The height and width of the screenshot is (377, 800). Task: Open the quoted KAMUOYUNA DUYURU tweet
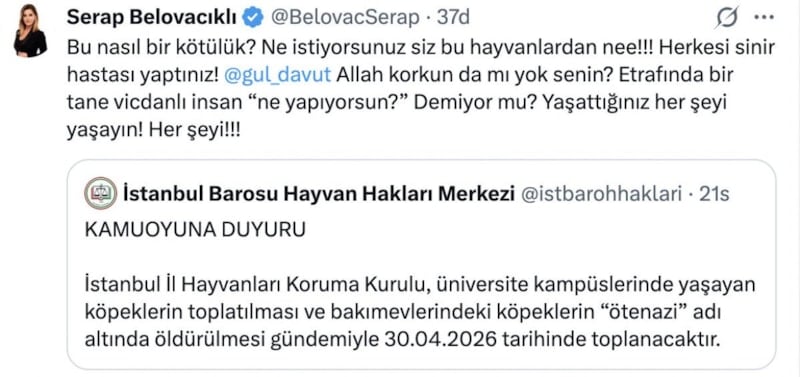(421, 264)
